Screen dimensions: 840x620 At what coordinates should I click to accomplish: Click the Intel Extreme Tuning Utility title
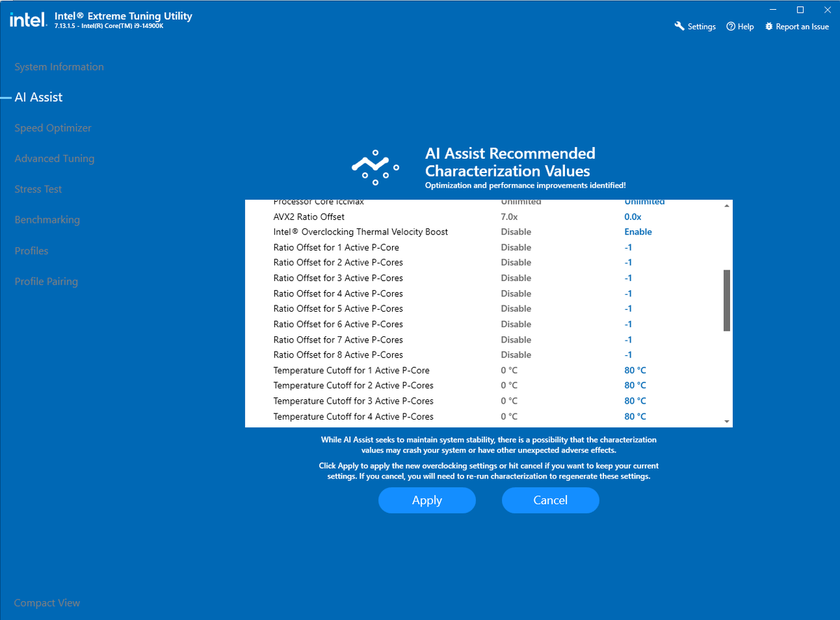pos(123,16)
